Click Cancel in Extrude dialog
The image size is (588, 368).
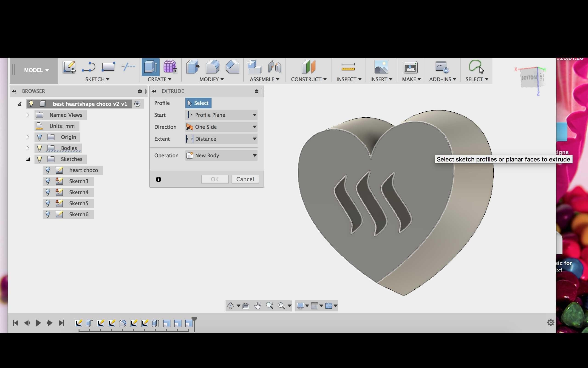[x=245, y=179]
